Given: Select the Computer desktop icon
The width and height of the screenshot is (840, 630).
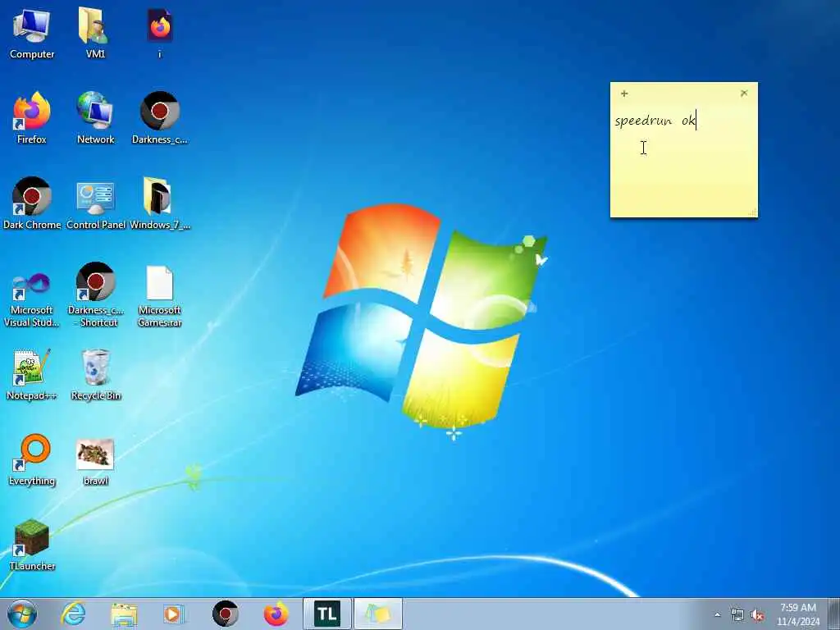Looking at the screenshot, I should tap(32, 33).
